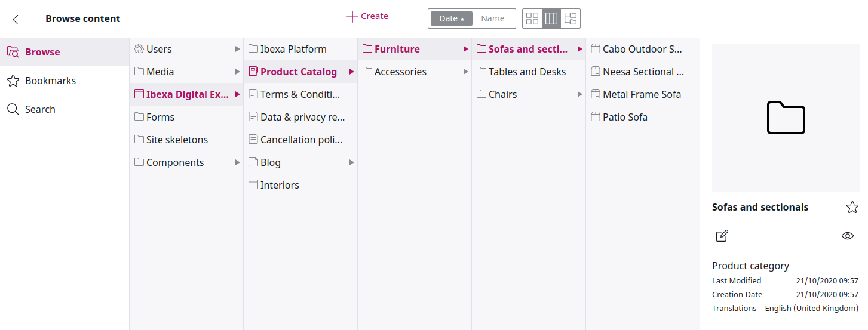868x330 pixels.
Task: Click the eye preview icon
Action: point(847,236)
